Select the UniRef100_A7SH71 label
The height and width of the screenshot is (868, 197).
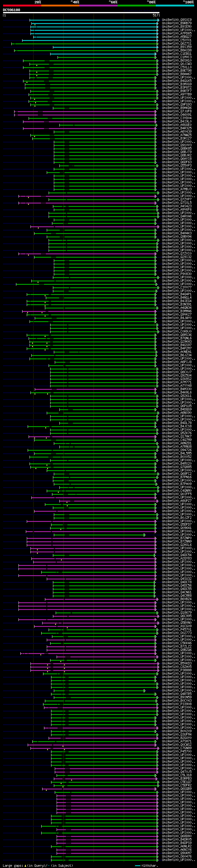[x=176, y=741]
